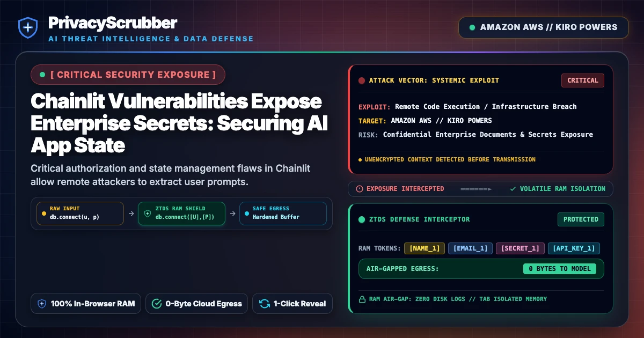This screenshot has height=338, width=644.
Task: Click the EXPLOIT: Remote Code Execution line
Action: click(x=467, y=106)
